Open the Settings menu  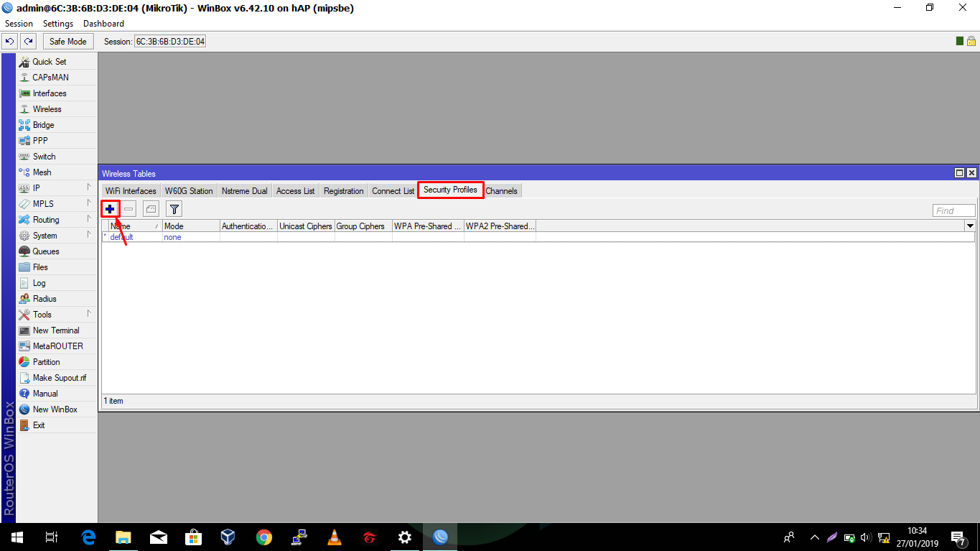(x=58, y=24)
